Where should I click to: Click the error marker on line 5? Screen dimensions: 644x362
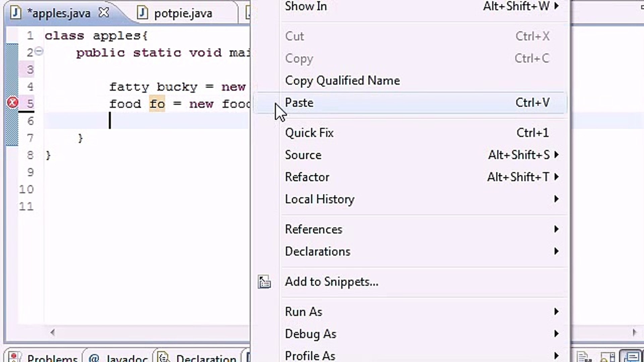coord(13,103)
